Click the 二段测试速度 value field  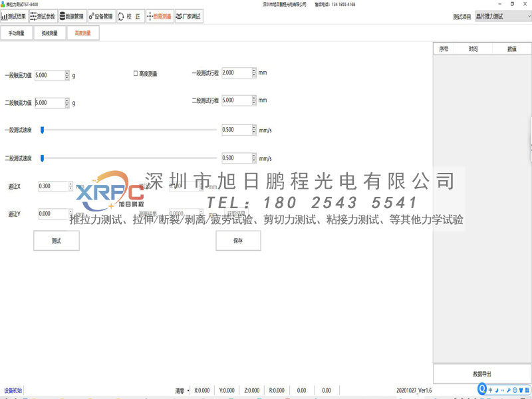pyautogui.click(x=237, y=158)
